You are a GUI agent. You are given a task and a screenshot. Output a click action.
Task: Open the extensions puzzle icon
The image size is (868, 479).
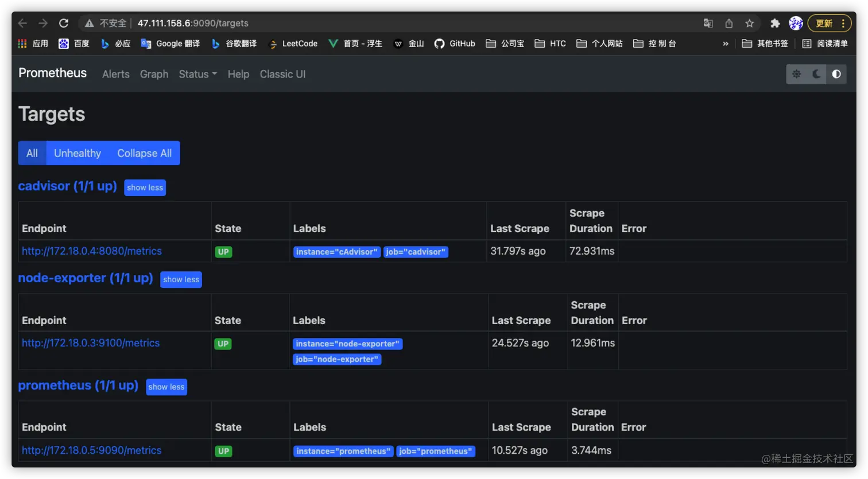tap(775, 24)
